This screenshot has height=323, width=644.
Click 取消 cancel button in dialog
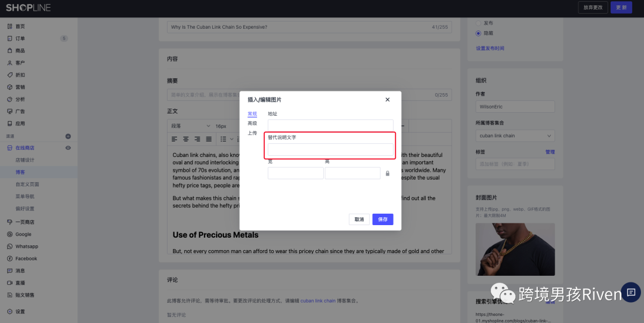359,219
